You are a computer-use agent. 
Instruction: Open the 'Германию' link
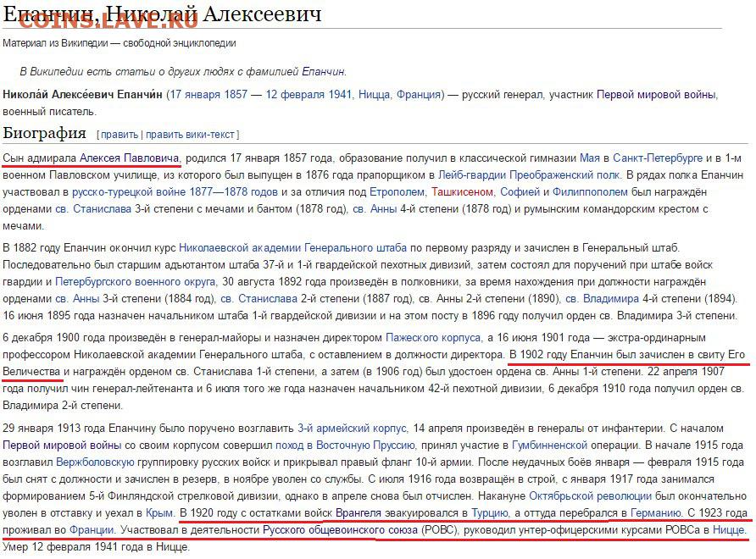(655, 513)
